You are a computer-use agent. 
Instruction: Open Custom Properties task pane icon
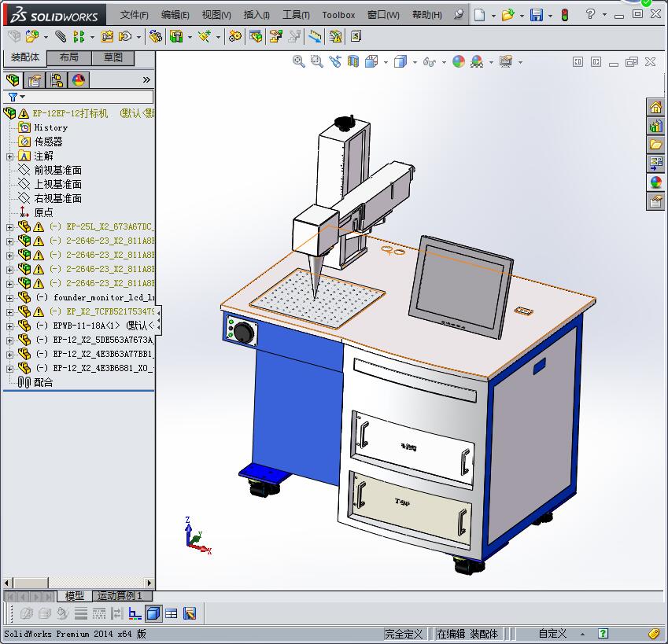pyautogui.click(x=655, y=201)
